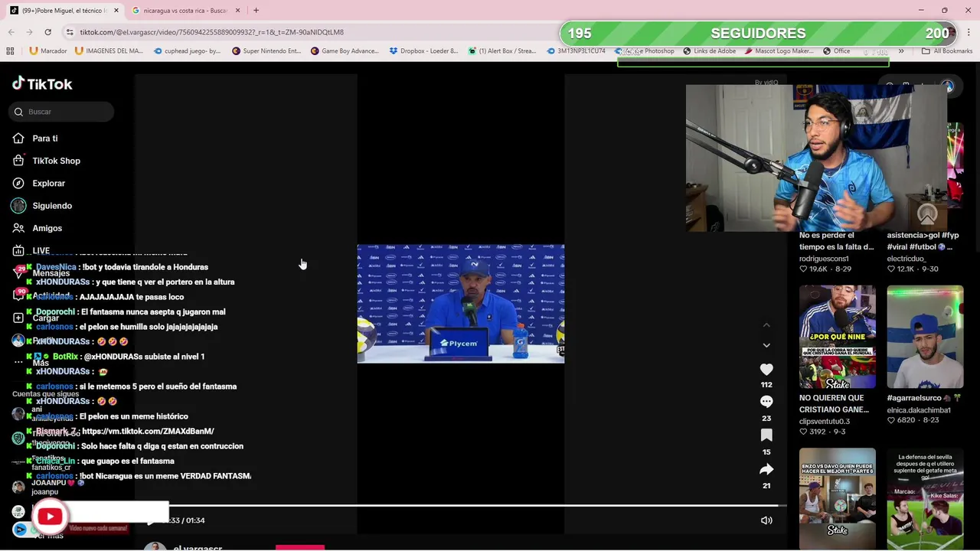Toggle the video volume speaker icon
Image resolution: width=980 pixels, height=551 pixels.
pyautogui.click(x=766, y=520)
